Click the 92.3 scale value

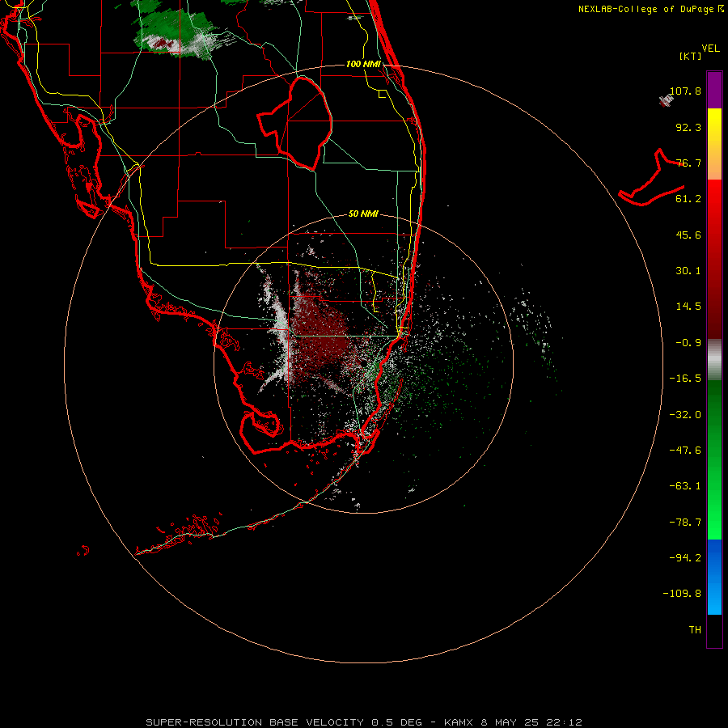tap(688, 127)
